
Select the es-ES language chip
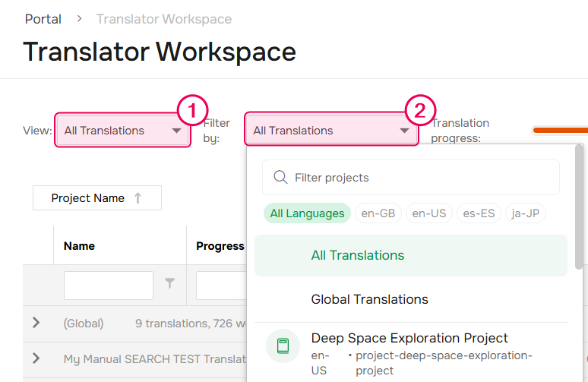click(x=479, y=213)
